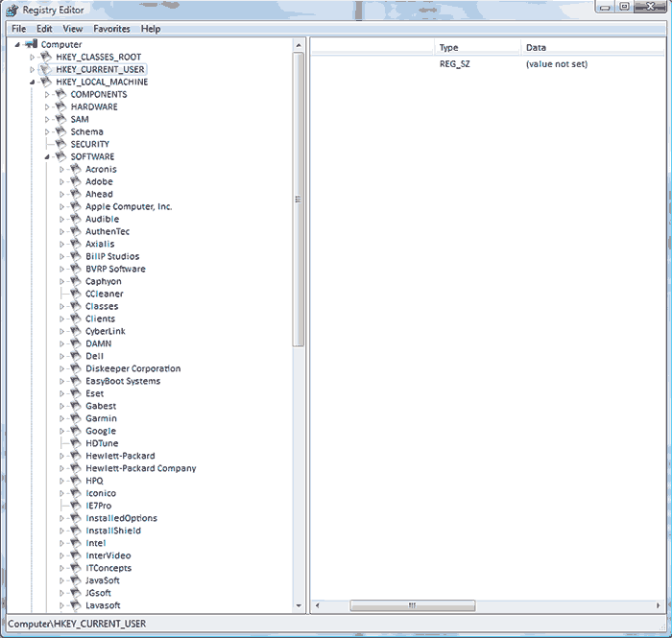Select the InstalledOptions key
This screenshot has height=638, width=672.
tap(121, 518)
